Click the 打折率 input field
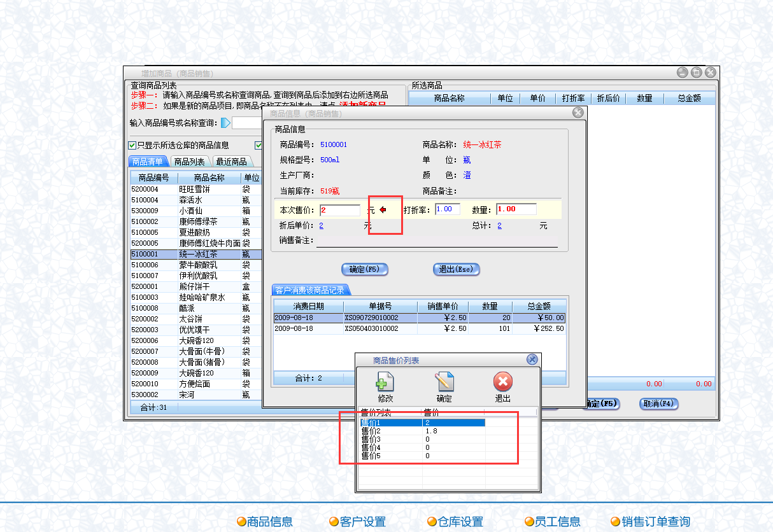The width and height of the screenshot is (773, 532). 447,209
